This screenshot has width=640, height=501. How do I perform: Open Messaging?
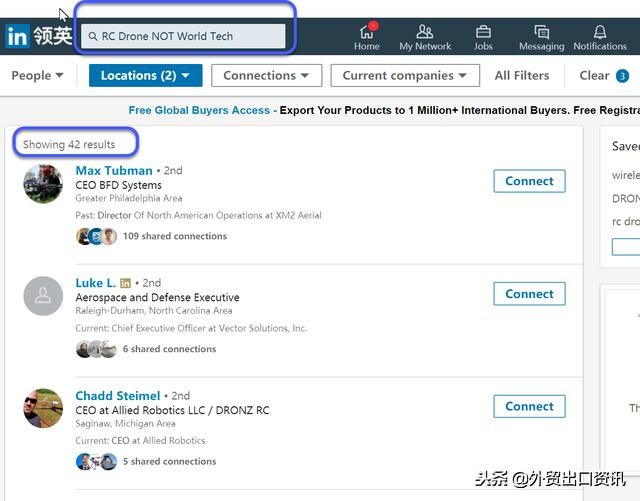pos(541,37)
